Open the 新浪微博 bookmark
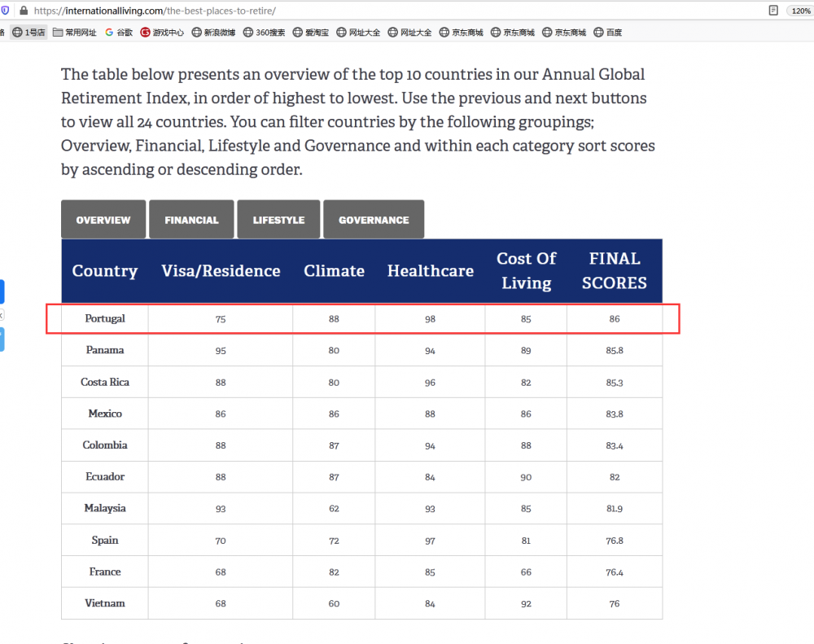 coord(213,33)
